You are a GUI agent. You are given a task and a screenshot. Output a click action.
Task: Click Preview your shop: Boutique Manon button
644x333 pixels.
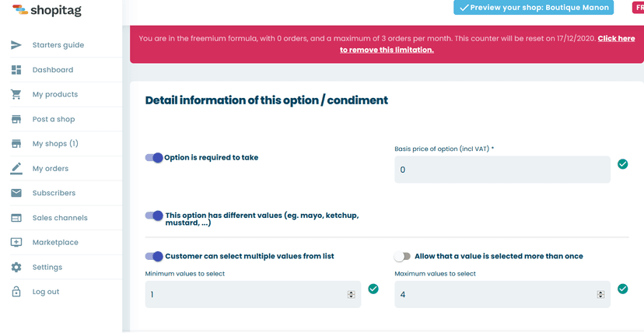pyautogui.click(x=534, y=7)
